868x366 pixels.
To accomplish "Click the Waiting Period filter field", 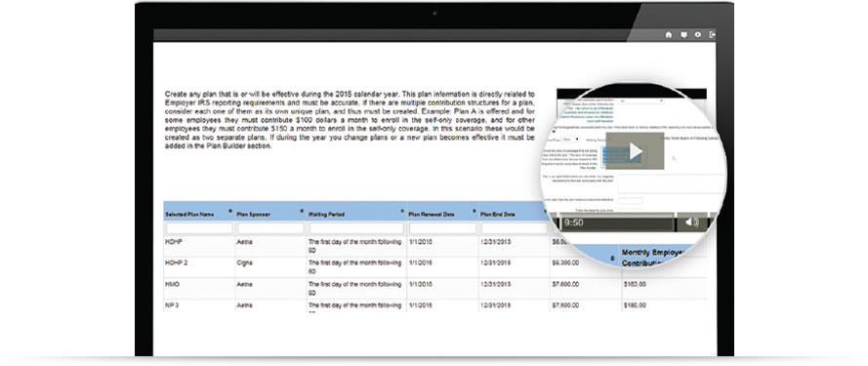I will tap(356, 228).
